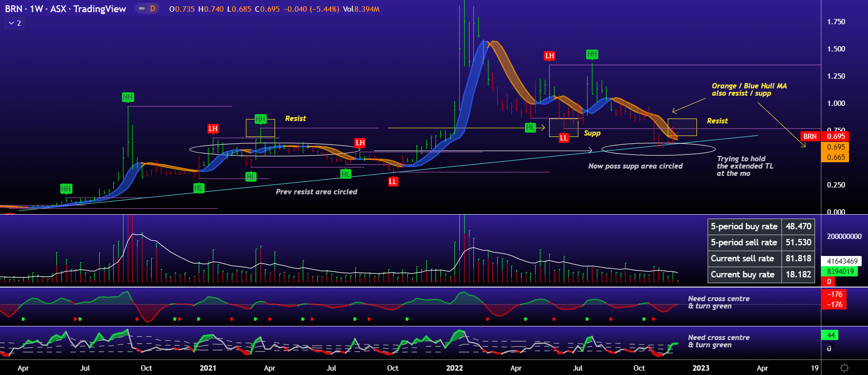The image size is (868, 375).
Task: Click the red LL marker near October 2021
Action: coord(393,181)
